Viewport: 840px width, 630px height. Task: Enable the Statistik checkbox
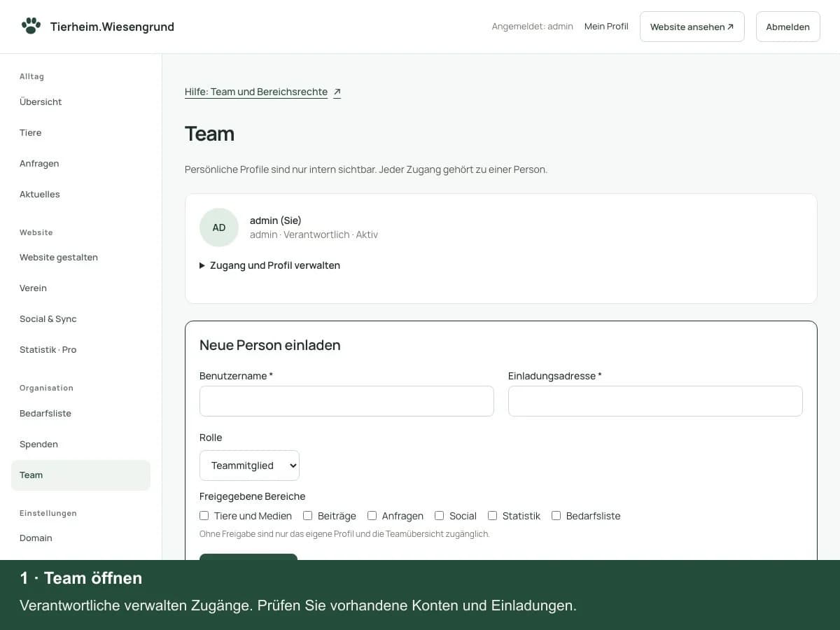coord(493,516)
